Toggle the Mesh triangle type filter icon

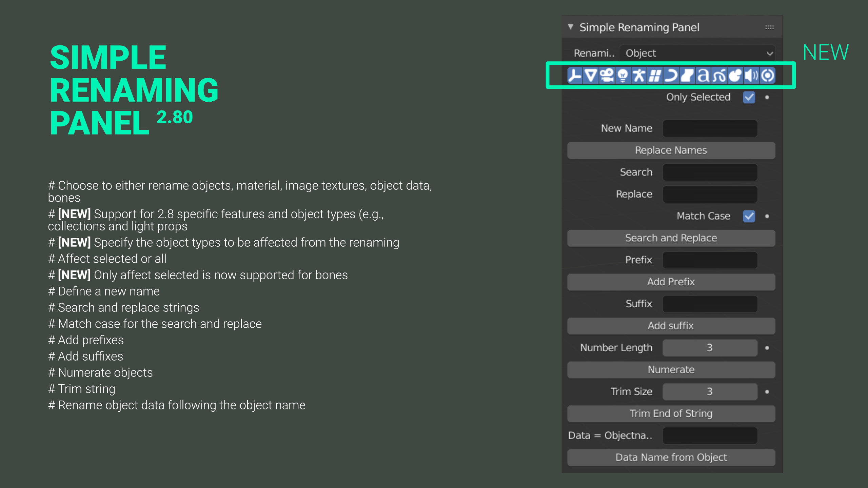coord(591,75)
